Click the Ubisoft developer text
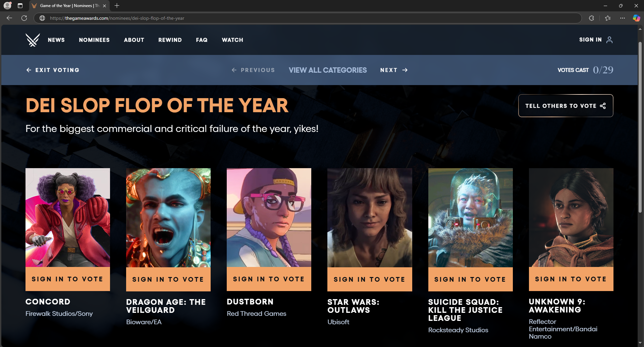 pos(338,322)
